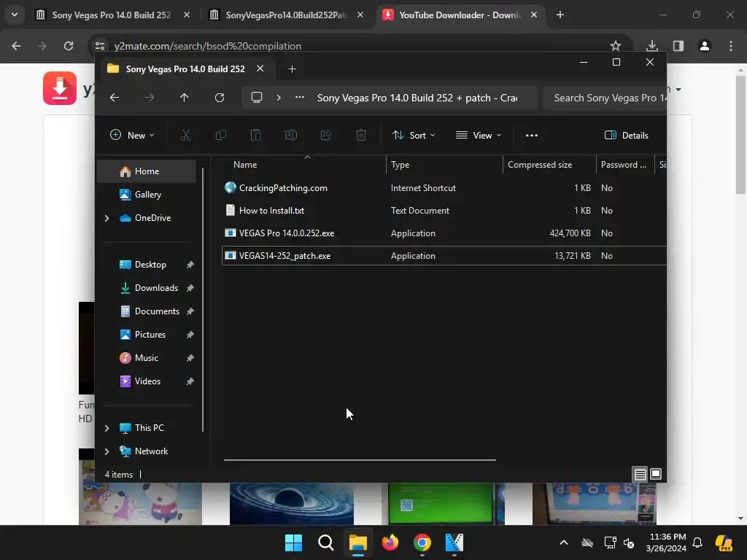Viewport: 747px width, 560px height.
Task: Switch to large thumbnails view icon in status bar
Action: [x=656, y=474]
